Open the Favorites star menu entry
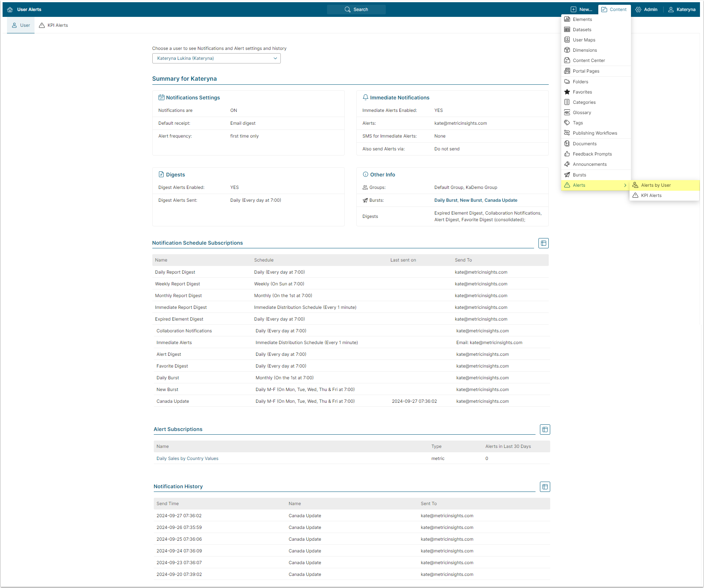This screenshot has height=588, width=704. click(582, 92)
